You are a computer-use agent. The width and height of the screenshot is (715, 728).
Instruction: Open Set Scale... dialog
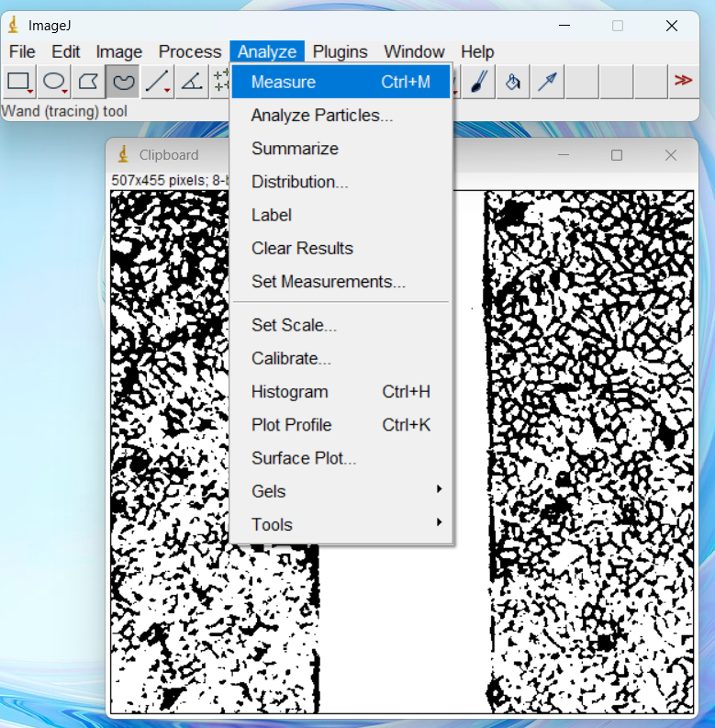(341, 325)
